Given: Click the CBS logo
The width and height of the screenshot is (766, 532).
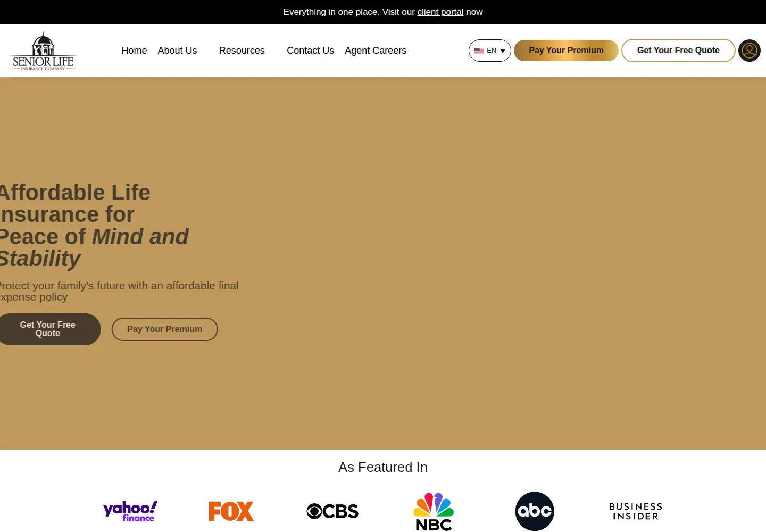Looking at the screenshot, I should coord(332,511).
